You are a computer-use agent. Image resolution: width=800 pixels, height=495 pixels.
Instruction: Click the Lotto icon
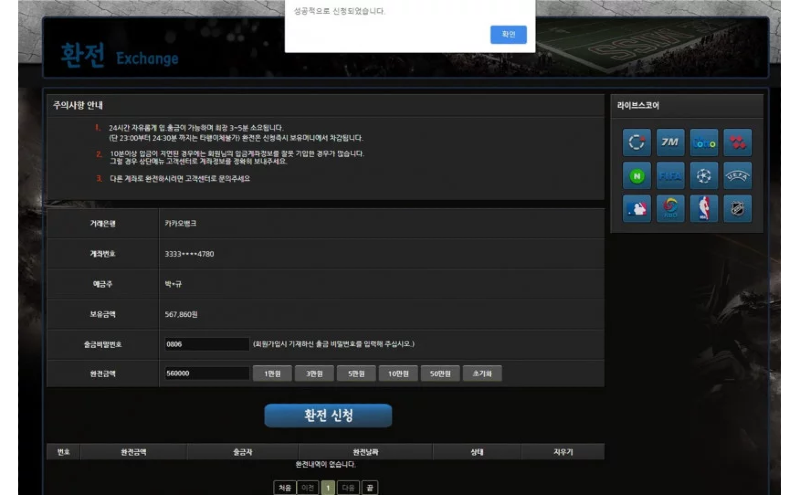(703, 143)
